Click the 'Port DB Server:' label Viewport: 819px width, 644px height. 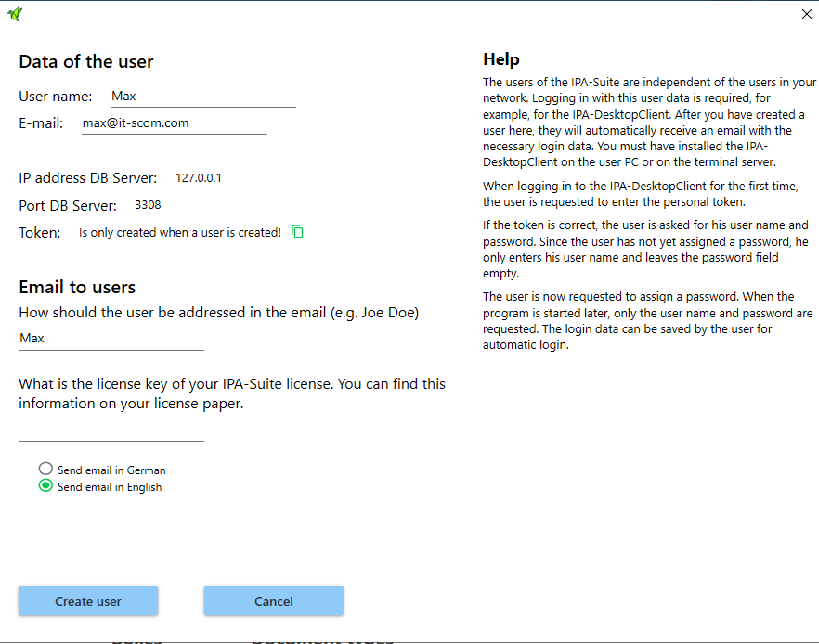(68, 206)
